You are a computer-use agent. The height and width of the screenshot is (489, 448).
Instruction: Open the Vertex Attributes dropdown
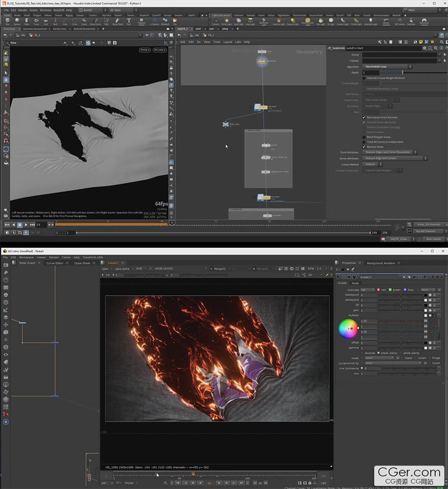click(x=395, y=158)
